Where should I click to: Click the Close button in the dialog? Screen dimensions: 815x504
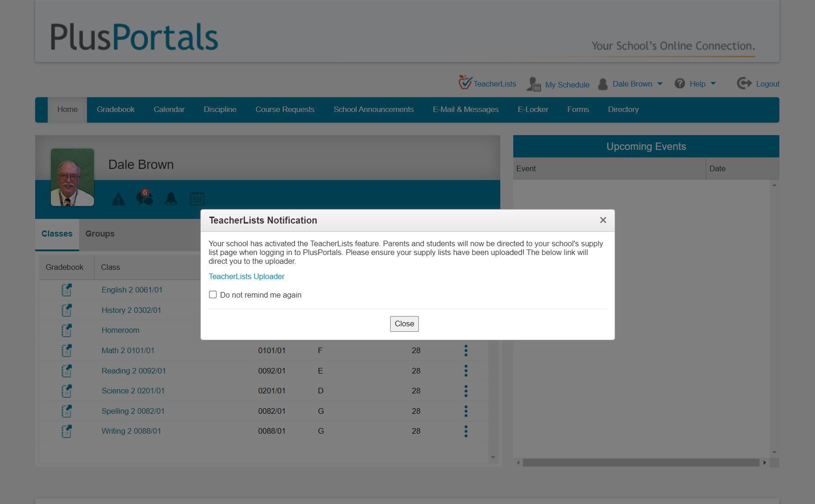click(404, 324)
